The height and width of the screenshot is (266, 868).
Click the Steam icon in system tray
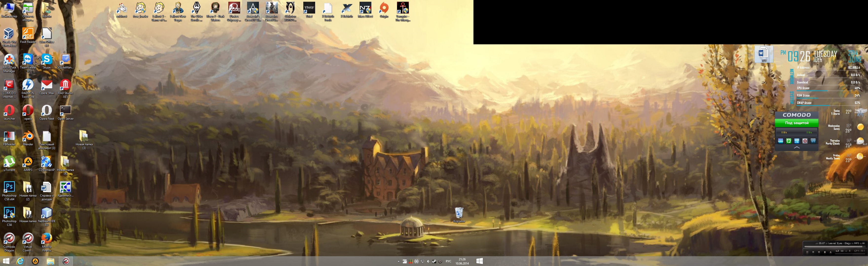click(434, 261)
